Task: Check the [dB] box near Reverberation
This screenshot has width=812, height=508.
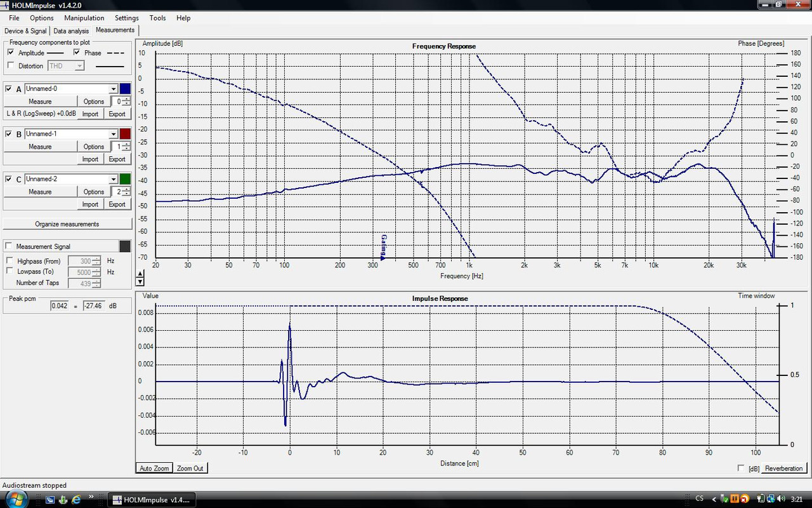Action: [741, 468]
